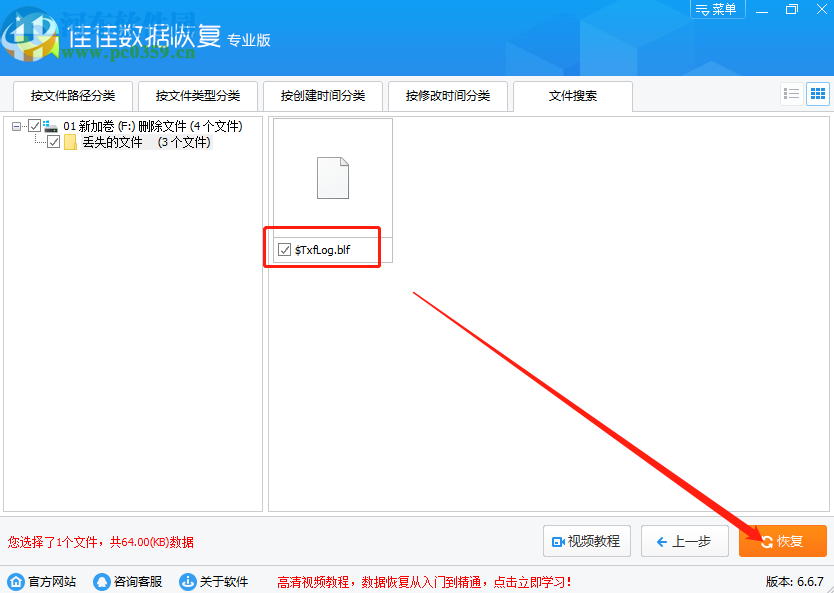Image resolution: width=834 pixels, height=593 pixels.
Task: Click the 关于软件 info icon
Action: pyautogui.click(x=187, y=580)
